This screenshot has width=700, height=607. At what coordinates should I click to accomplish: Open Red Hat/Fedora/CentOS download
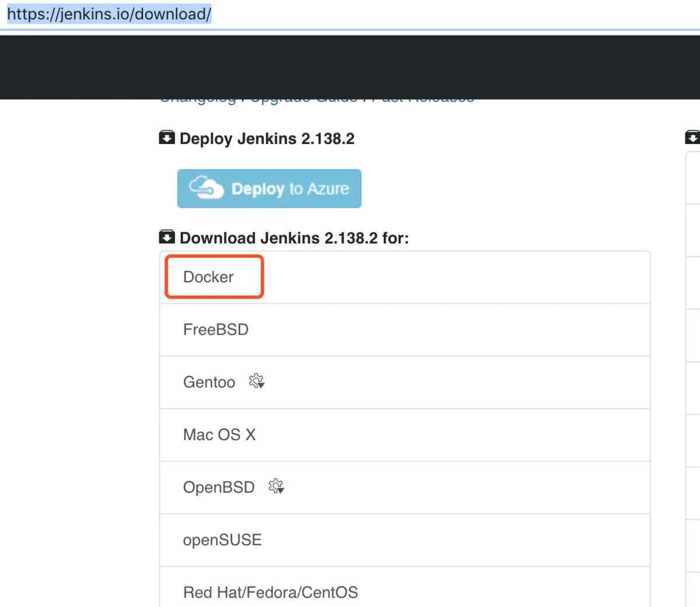pos(405,587)
